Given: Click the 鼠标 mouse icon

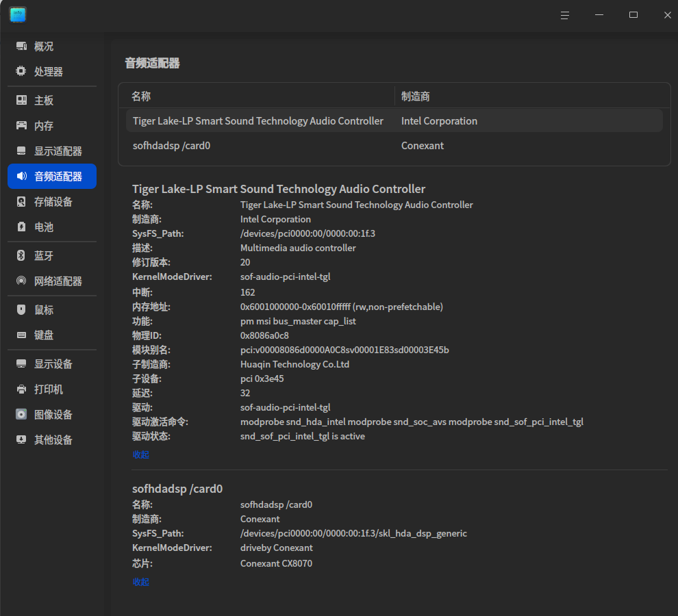Looking at the screenshot, I should tap(21, 309).
